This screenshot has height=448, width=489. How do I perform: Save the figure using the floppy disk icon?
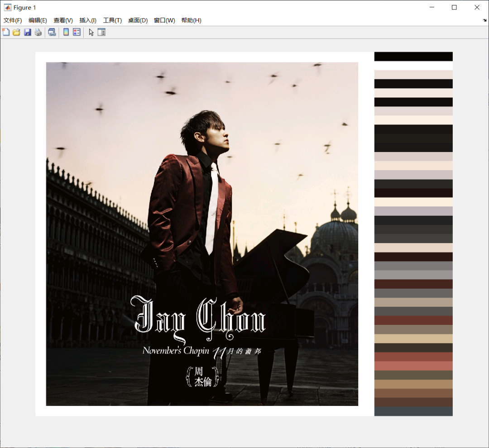(28, 32)
